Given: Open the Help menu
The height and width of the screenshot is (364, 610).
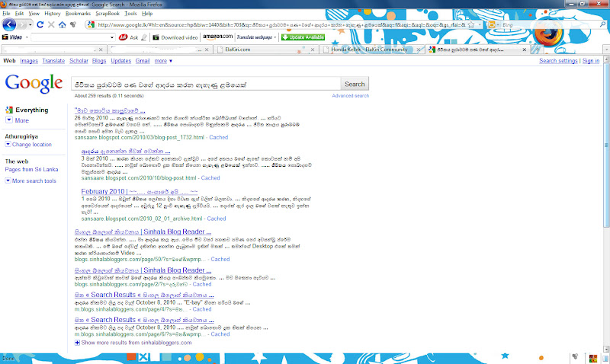Looking at the screenshot, I should [x=147, y=13].
